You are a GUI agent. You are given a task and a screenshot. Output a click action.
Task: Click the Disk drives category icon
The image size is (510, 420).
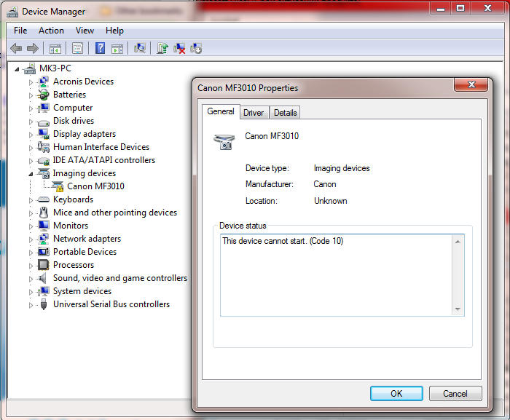(44, 123)
